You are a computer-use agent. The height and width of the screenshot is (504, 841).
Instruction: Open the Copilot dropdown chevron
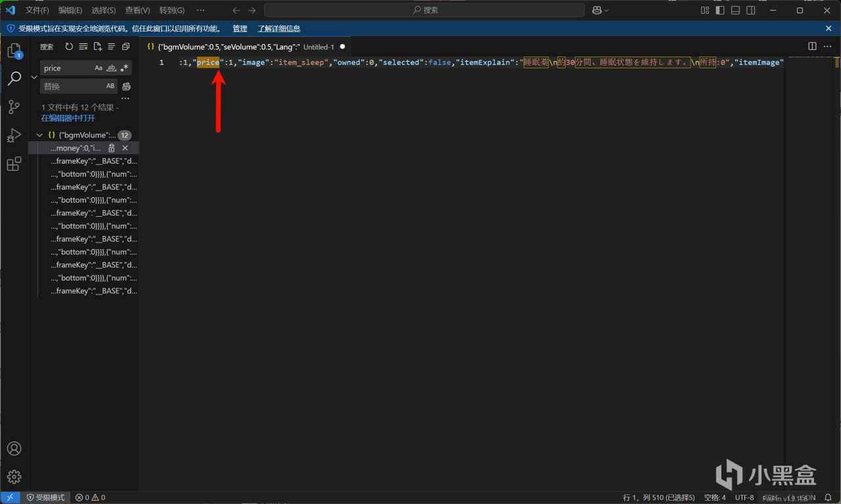click(606, 10)
